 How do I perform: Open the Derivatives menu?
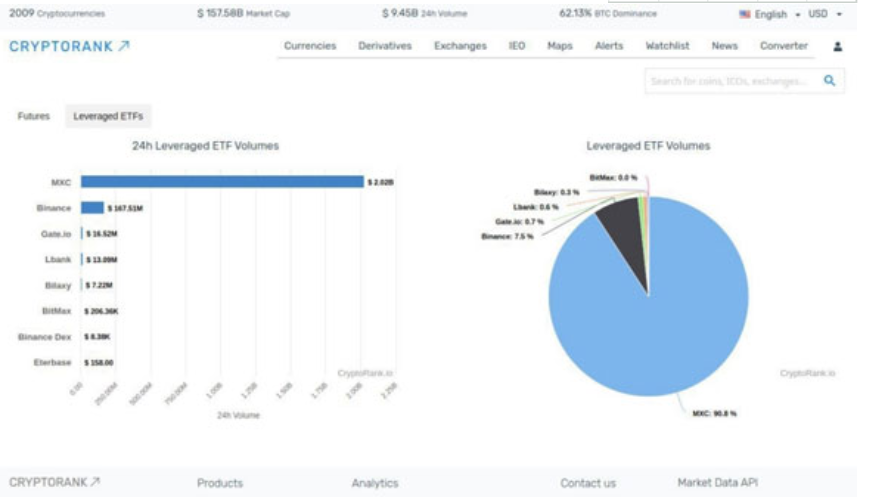[x=385, y=45]
